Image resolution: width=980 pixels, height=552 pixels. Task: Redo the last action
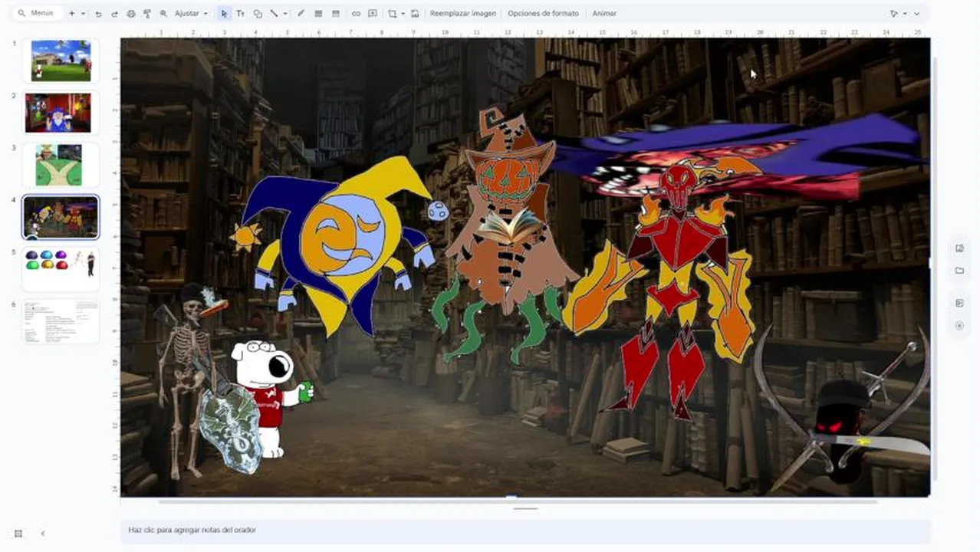pyautogui.click(x=114, y=13)
